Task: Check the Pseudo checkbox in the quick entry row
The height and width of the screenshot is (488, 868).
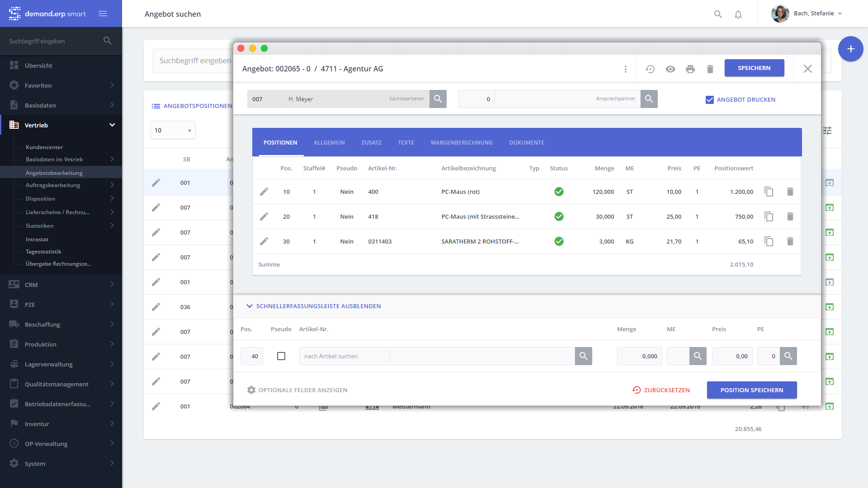Action: tap(281, 356)
